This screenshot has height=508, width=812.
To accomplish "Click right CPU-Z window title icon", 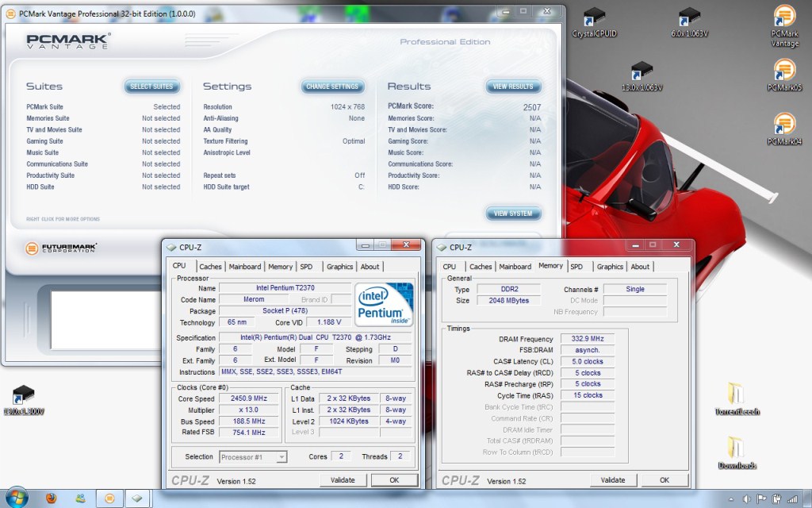I will pos(442,248).
